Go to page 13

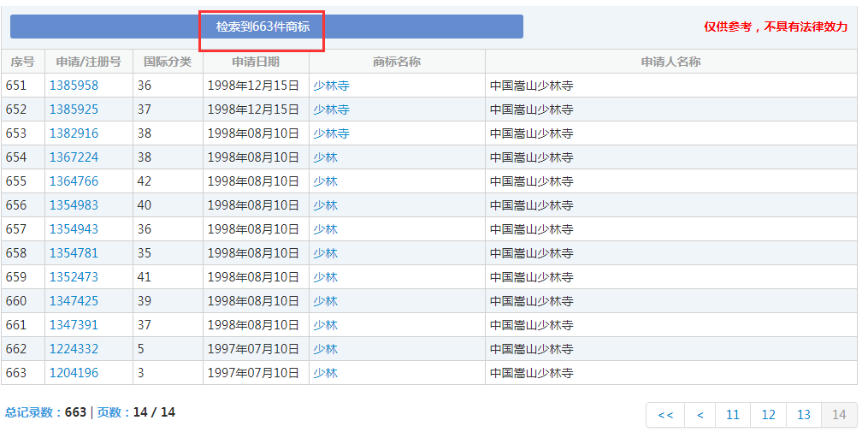tap(804, 415)
